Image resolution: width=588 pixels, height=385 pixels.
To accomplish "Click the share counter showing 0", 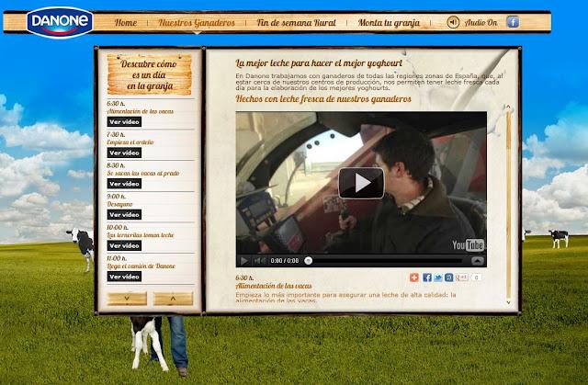I will point(476,277).
